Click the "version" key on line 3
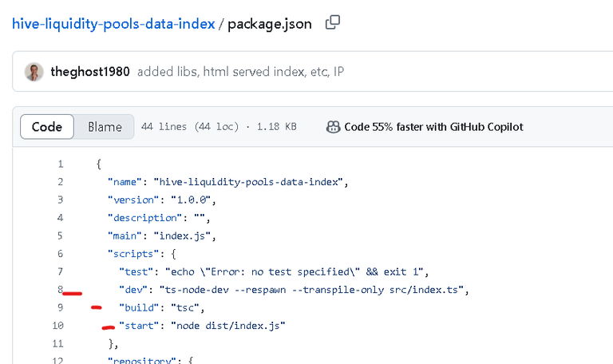This screenshot has width=613, height=364. [133, 200]
